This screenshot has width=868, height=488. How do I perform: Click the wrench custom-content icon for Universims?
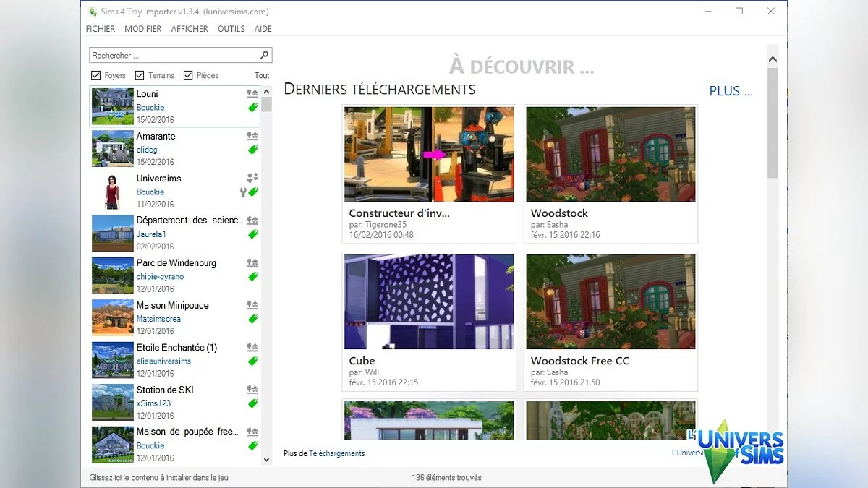click(242, 192)
